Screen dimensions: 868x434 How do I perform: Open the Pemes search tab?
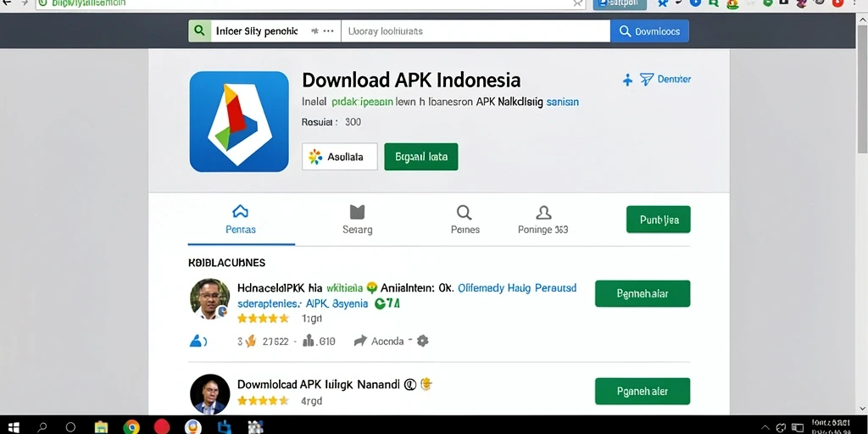pos(465,220)
